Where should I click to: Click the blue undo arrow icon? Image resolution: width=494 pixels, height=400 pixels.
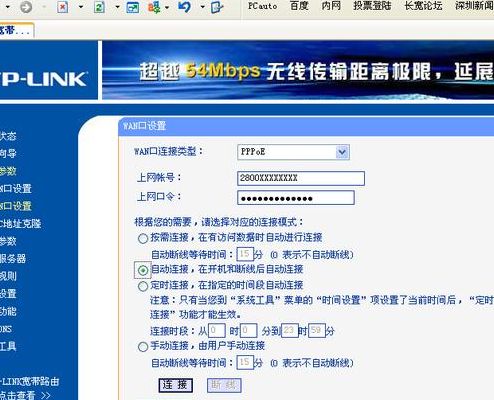point(184,7)
